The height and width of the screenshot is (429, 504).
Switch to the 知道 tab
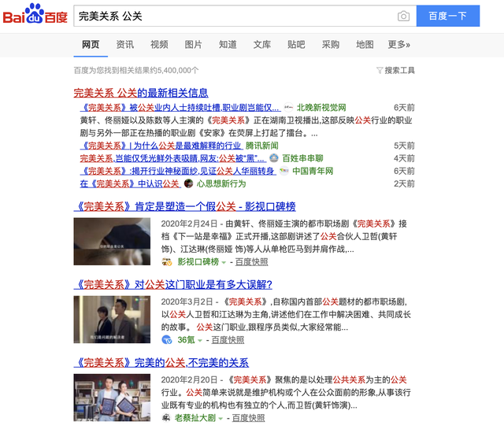[228, 44]
